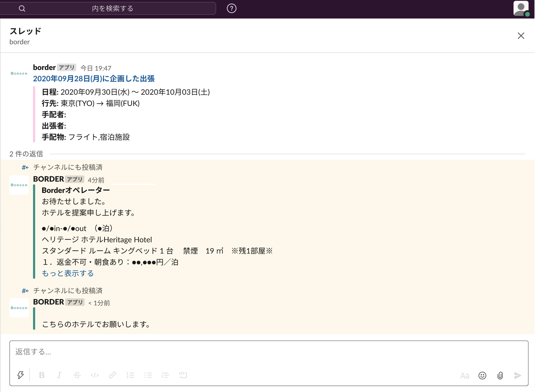
Task: Toggle bold formatting
Action: click(42, 375)
